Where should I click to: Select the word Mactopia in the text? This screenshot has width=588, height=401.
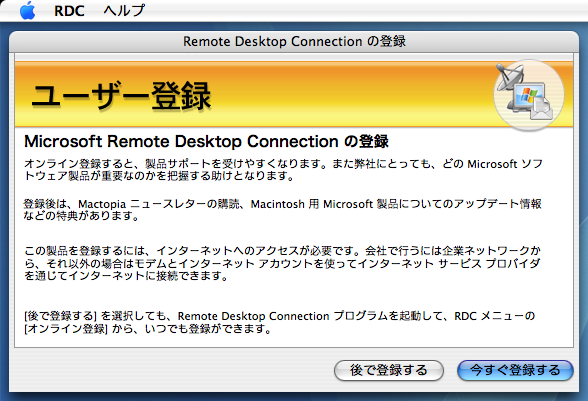pos(102,204)
